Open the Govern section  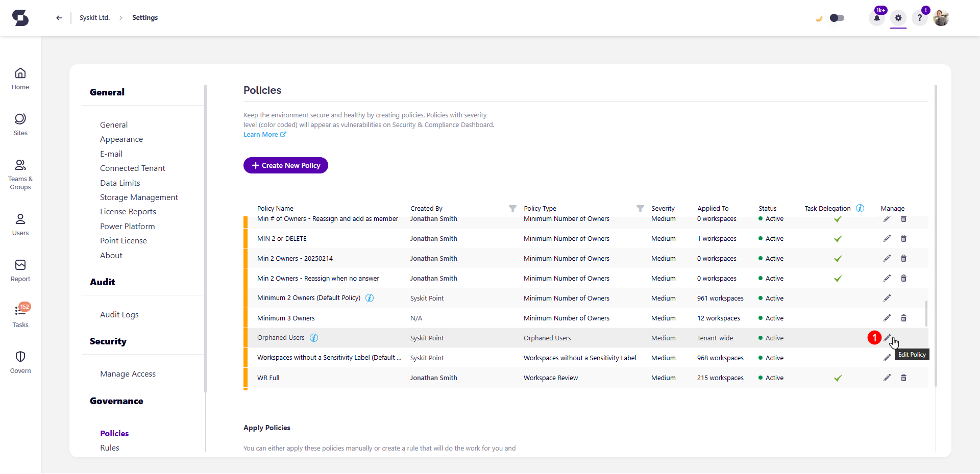[20, 361]
